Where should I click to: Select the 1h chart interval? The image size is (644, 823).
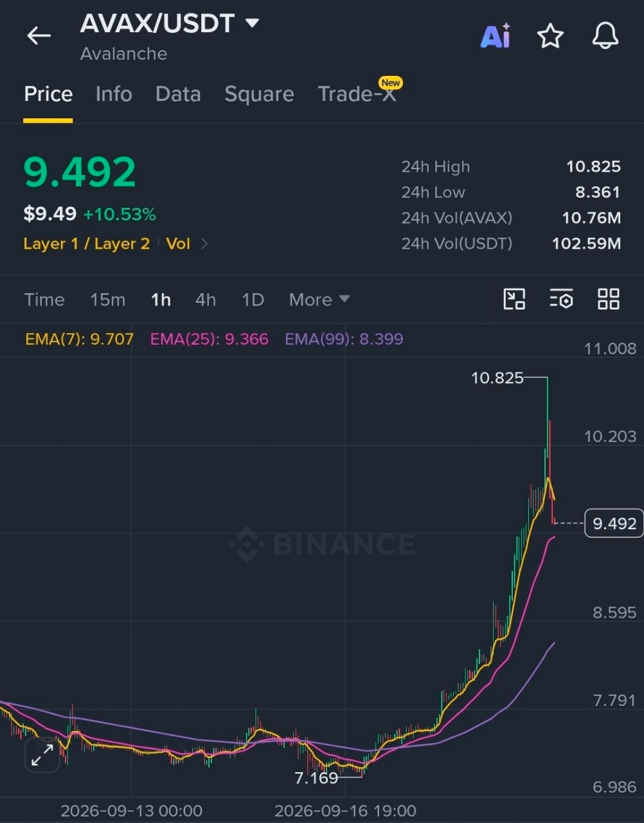[161, 300]
